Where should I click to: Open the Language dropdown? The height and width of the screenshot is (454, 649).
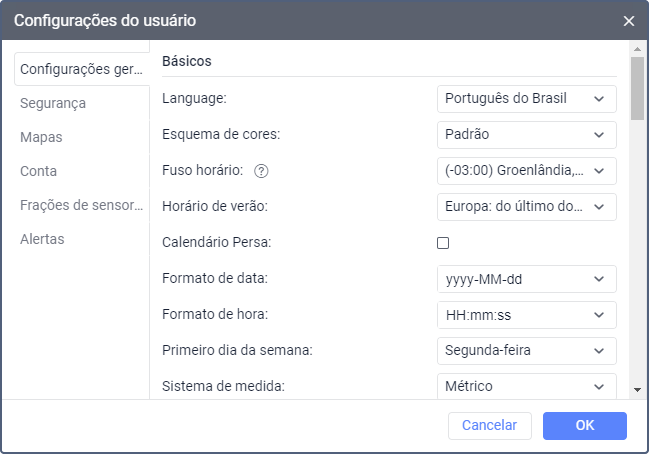click(526, 99)
